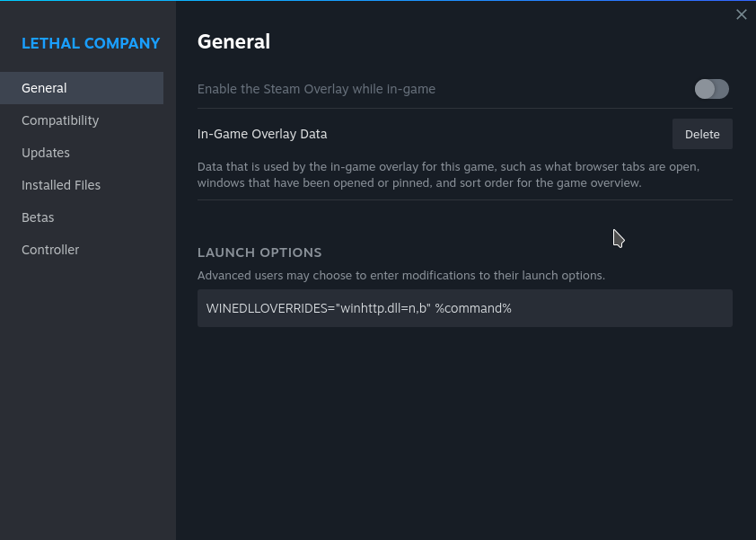The height and width of the screenshot is (540, 756).
Task: Click the LAUNCH OPTIONS section heading
Action: 259,252
